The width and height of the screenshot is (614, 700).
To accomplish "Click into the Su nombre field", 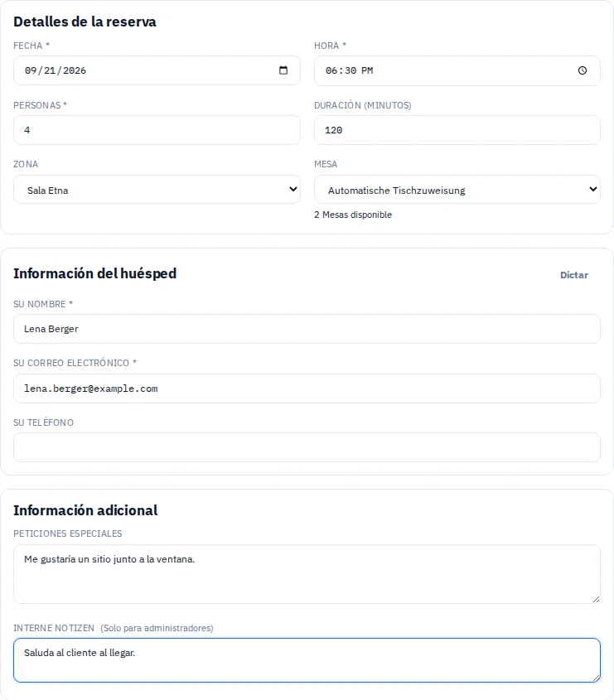I will click(x=307, y=329).
